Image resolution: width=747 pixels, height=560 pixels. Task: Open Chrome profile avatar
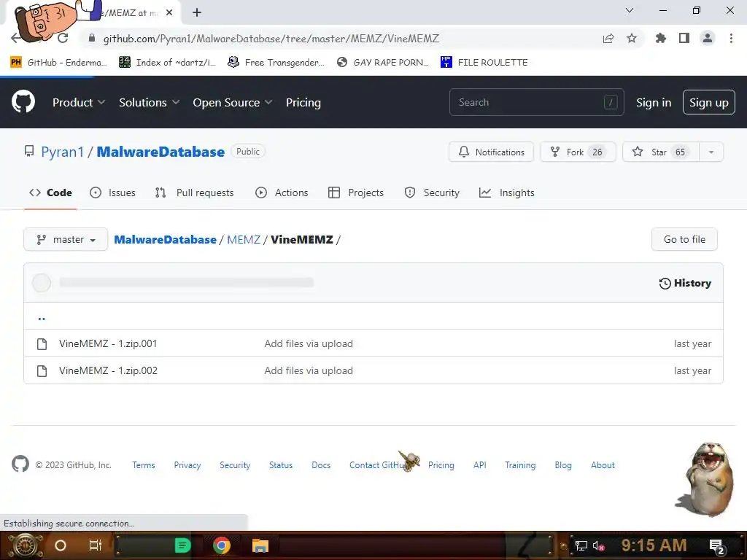(x=708, y=39)
